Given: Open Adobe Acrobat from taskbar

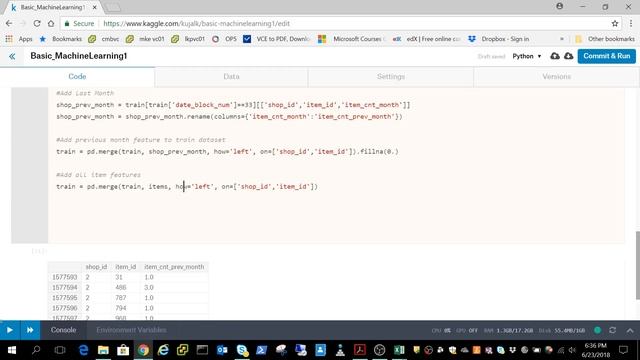Looking at the screenshot, I should pyautogui.click(x=360, y=350).
